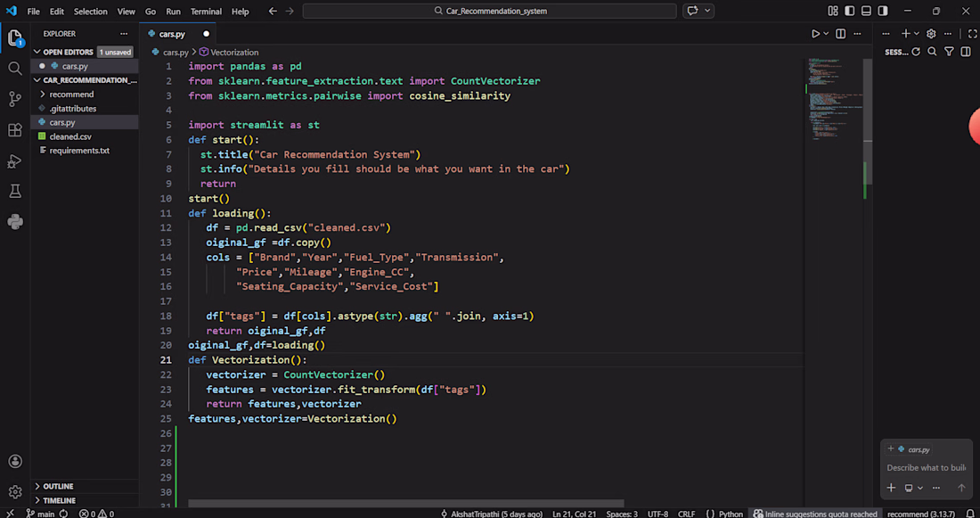
Task: Expand the Outline section
Action: [x=59, y=486]
